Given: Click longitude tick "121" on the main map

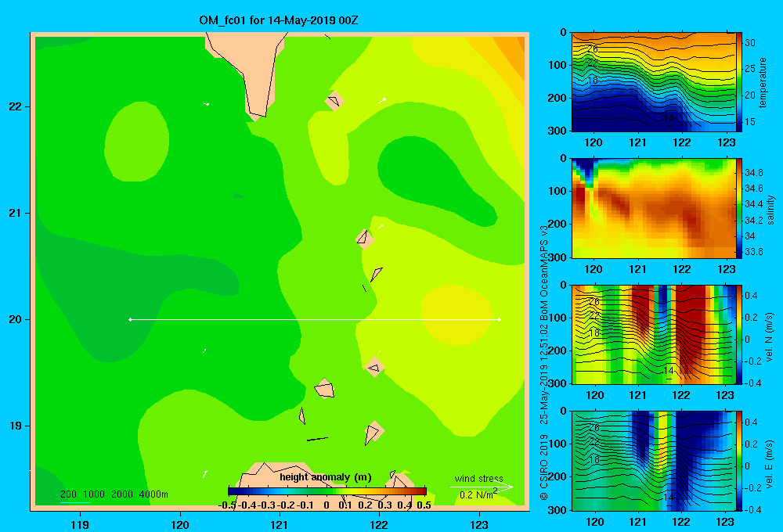Looking at the screenshot, I should pyautogui.click(x=280, y=524).
